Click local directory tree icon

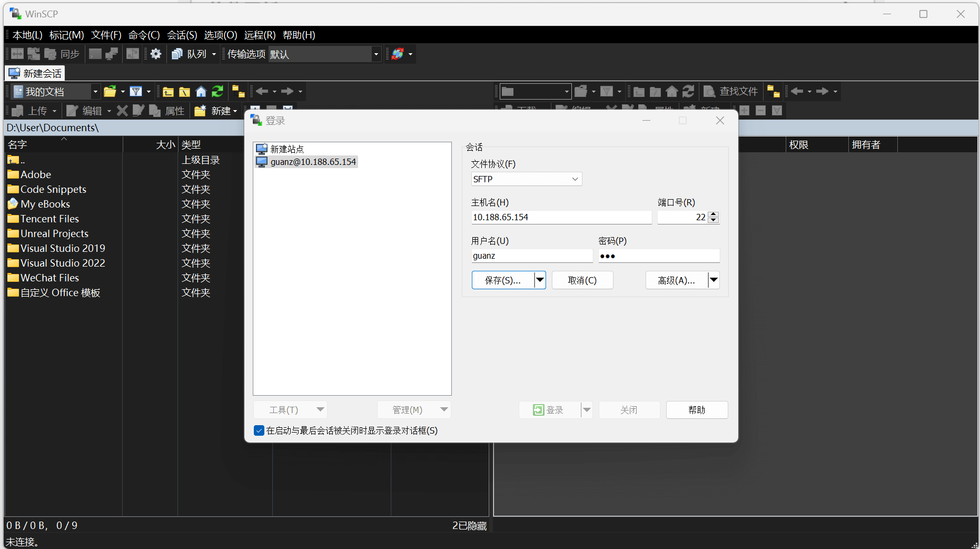(x=239, y=92)
